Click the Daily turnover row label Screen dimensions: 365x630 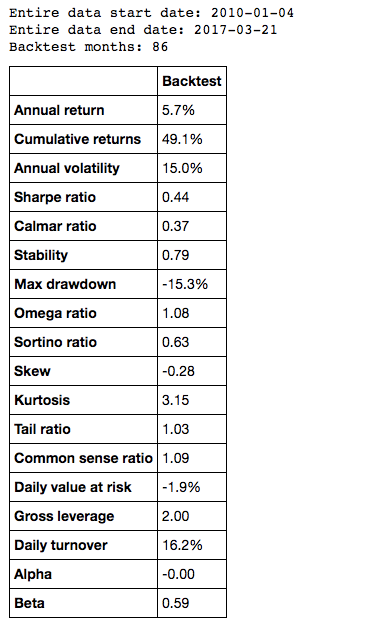click(61, 545)
